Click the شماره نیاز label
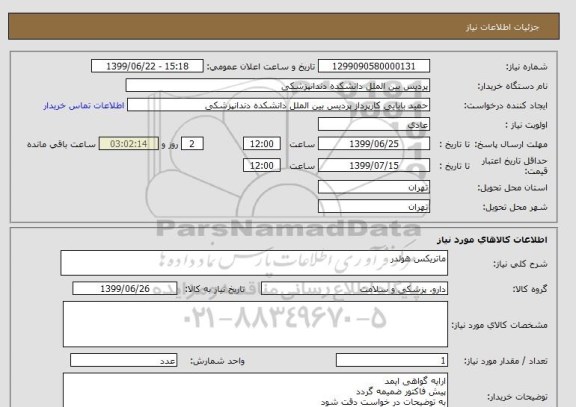Screen dimensions: 576x407 [x=527, y=67]
